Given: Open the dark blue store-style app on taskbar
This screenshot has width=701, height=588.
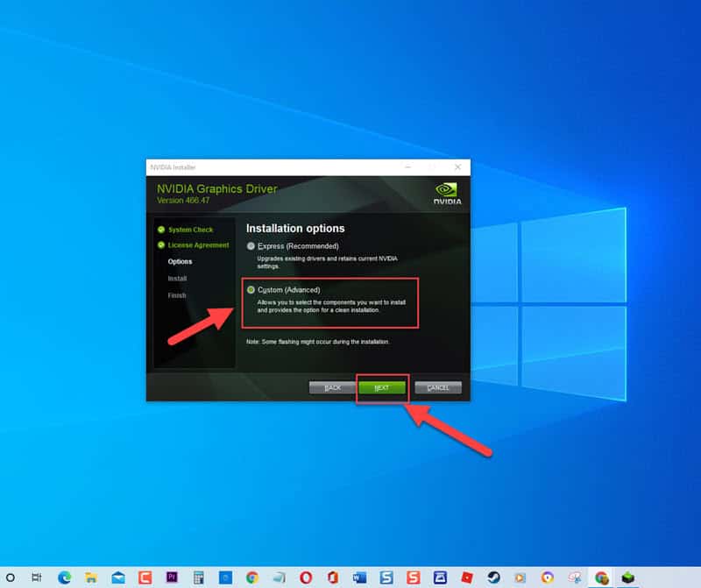Looking at the screenshot, I should click(x=441, y=577).
